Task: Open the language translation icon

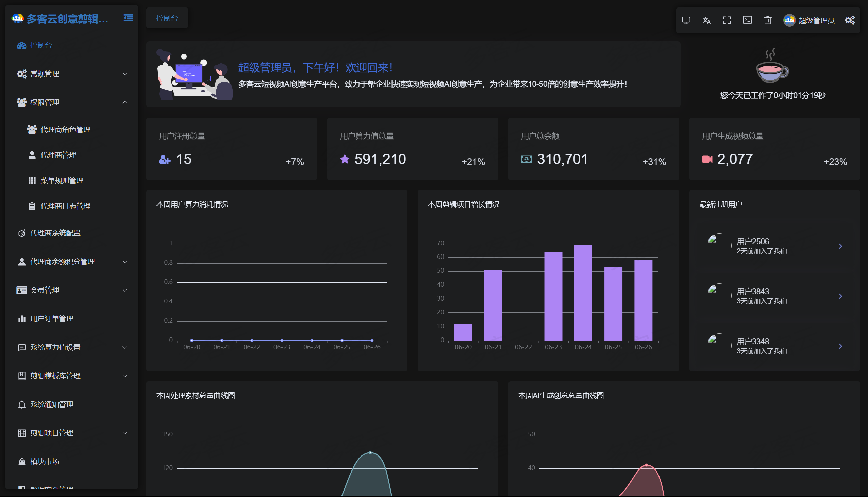Action: point(706,20)
